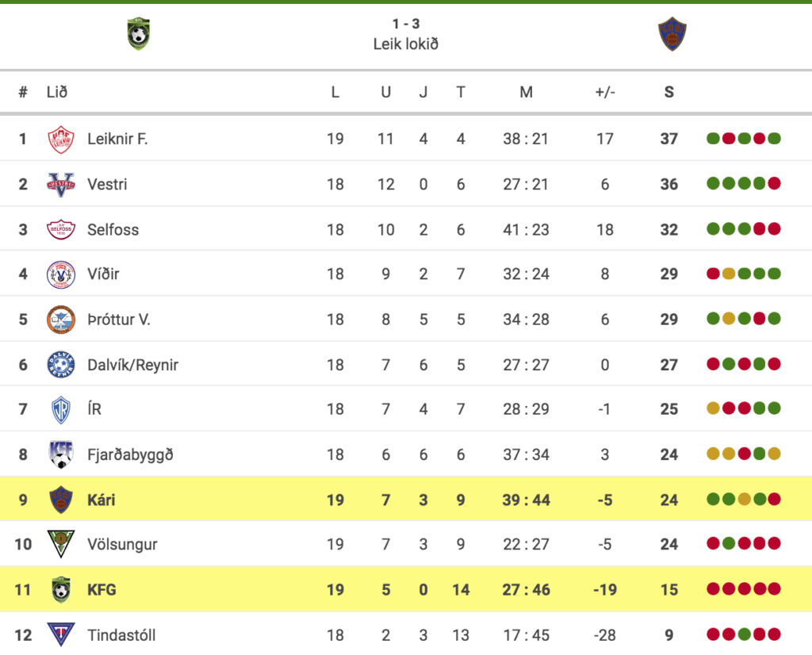Open the Þróttur V. team logo
812x655 pixels.
[61, 320]
